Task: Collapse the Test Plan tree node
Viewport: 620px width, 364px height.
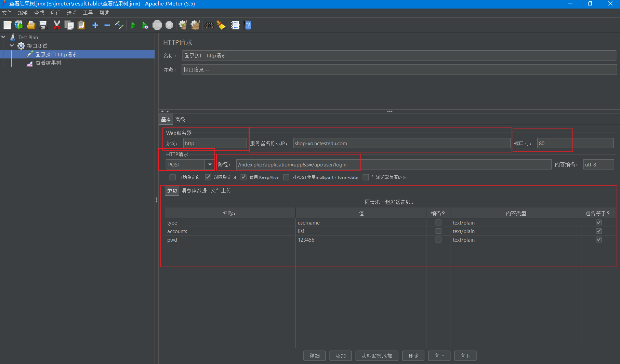Action: 4,37
